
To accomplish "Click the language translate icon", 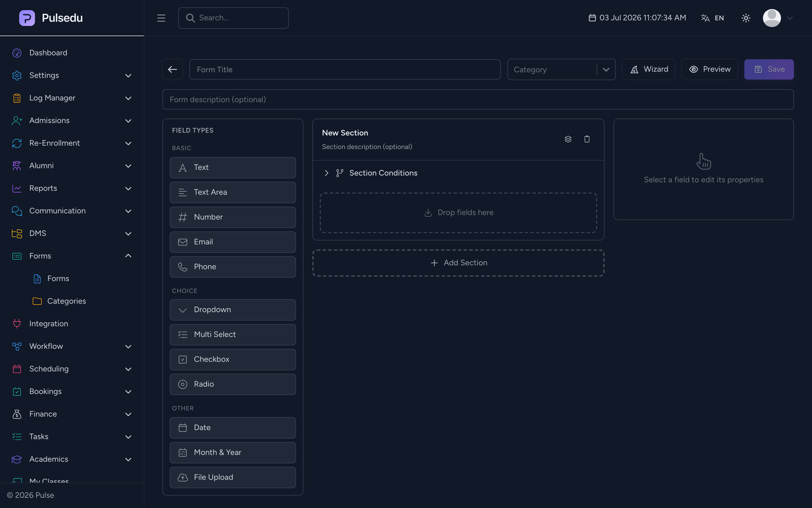I will [x=705, y=18].
